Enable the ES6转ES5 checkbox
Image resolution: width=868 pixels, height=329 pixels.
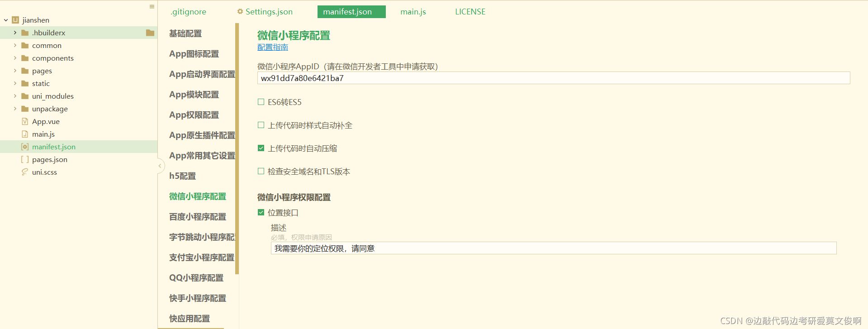pos(261,102)
